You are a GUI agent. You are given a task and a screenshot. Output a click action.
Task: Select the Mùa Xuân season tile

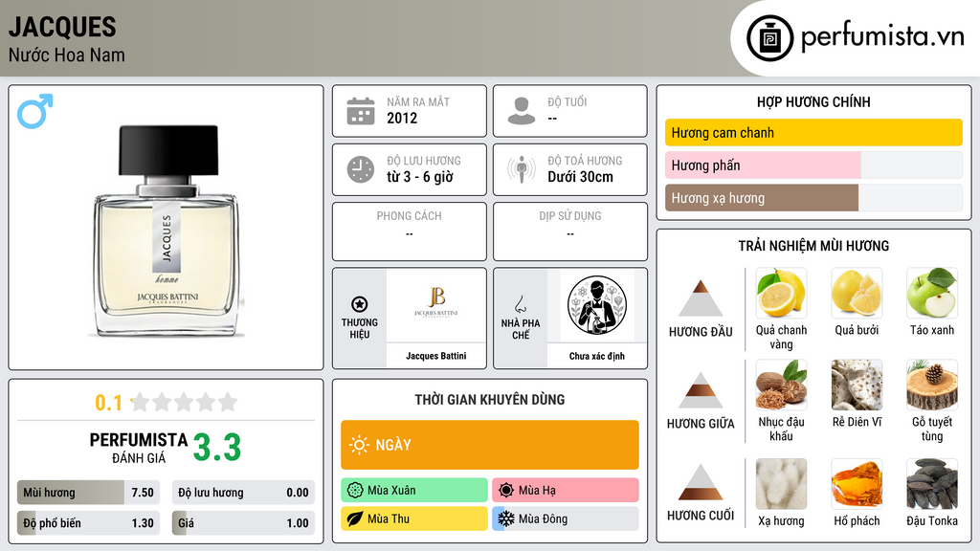click(x=414, y=491)
